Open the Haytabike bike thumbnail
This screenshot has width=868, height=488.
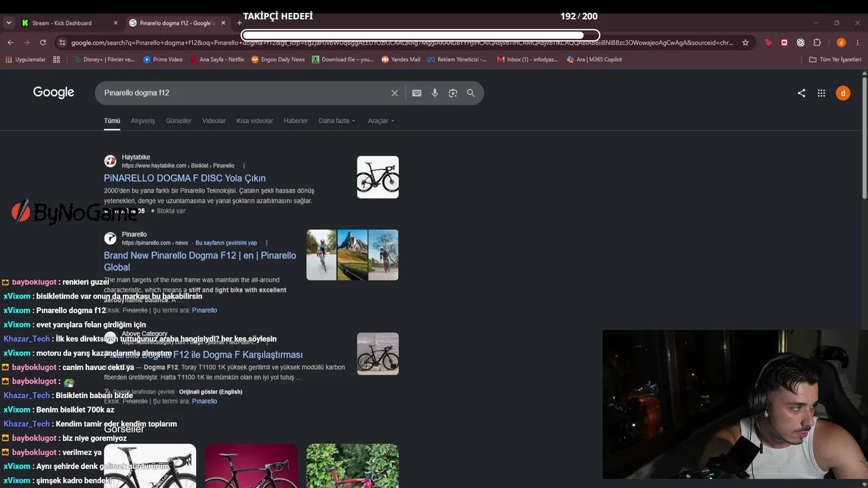pyautogui.click(x=378, y=177)
